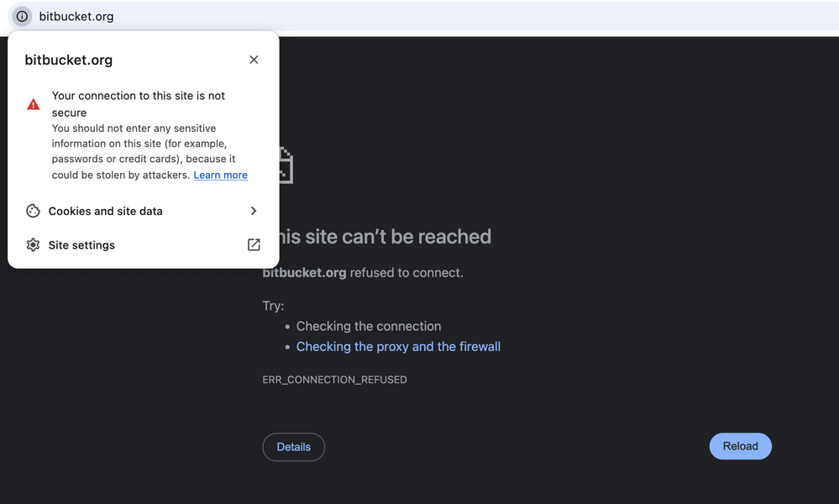Viewport: 839px width, 504px height.
Task: Click the sad page error icon
Action: (x=286, y=165)
